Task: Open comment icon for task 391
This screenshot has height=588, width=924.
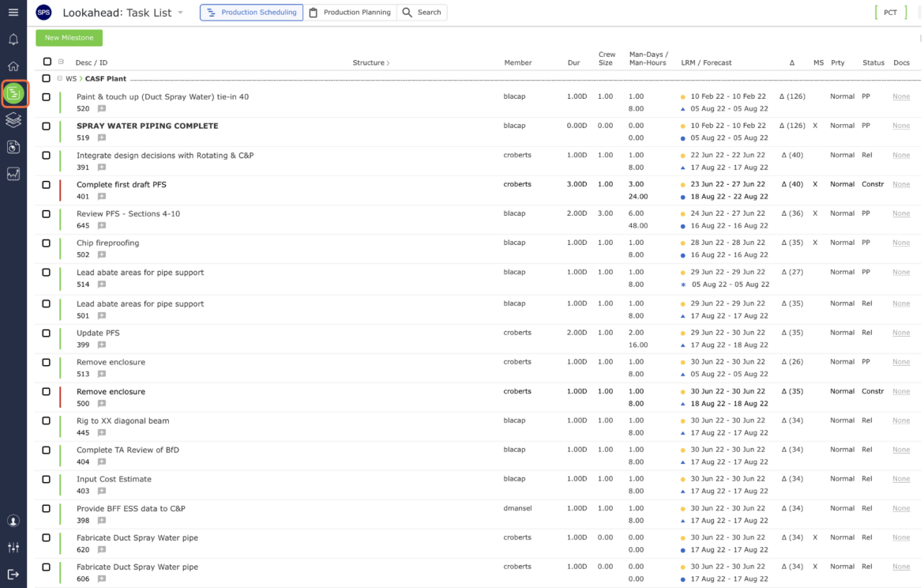Action: tap(102, 168)
